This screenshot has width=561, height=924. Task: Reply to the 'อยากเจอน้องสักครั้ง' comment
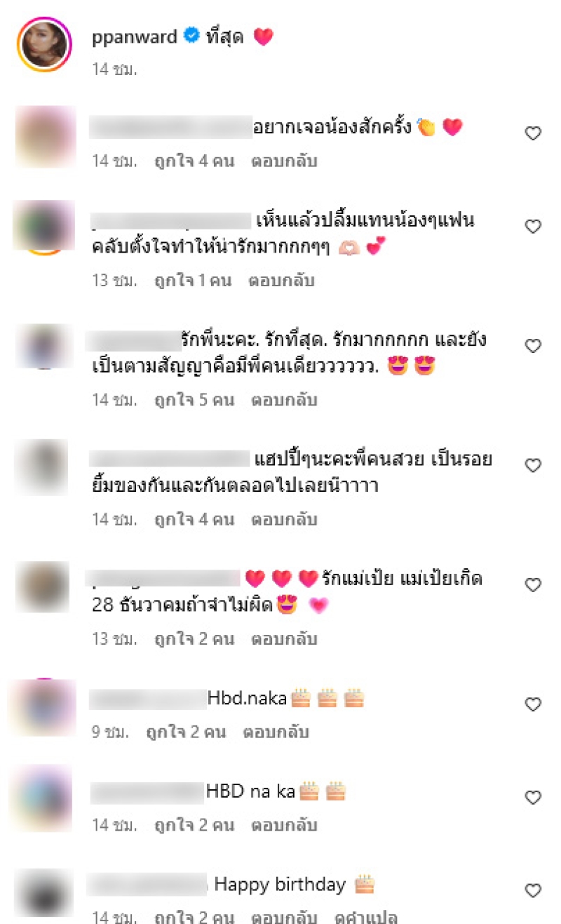pos(284,161)
